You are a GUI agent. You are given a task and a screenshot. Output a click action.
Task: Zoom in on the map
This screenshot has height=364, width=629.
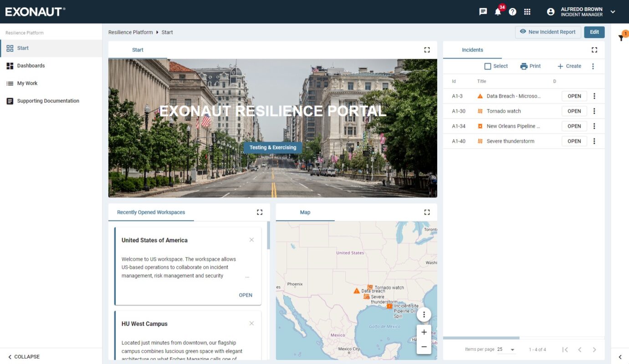pyautogui.click(x=424, y=332)
